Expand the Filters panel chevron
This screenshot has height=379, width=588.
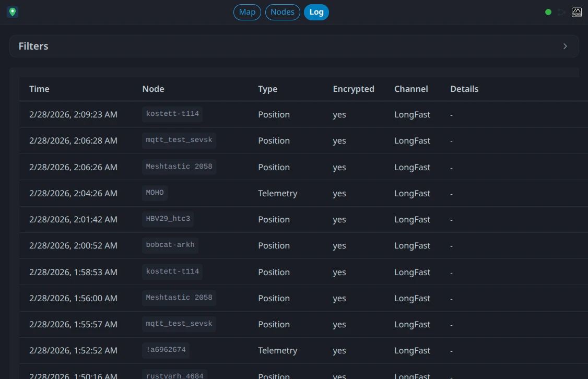pos(565,46)
